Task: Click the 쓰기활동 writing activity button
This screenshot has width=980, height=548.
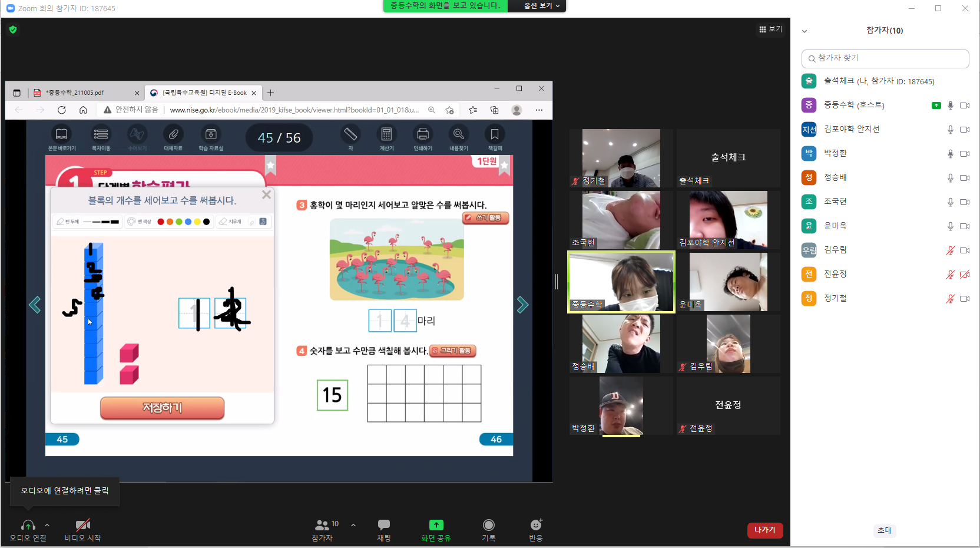Action: coord(486,218)
